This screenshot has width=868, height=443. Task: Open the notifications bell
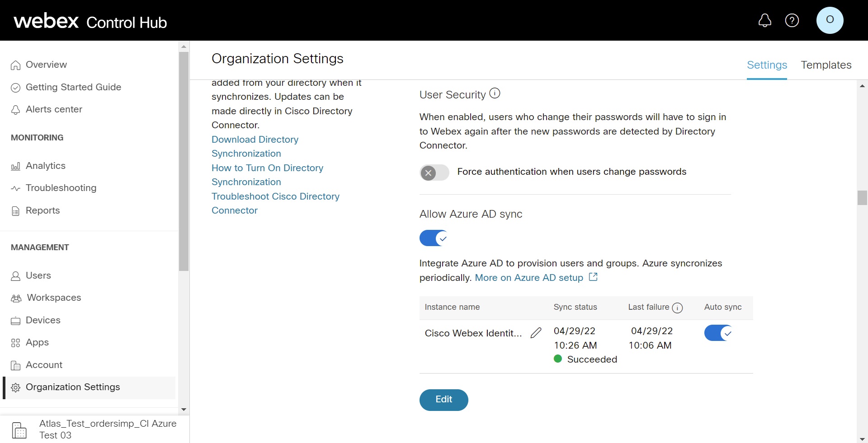pyautogui.click(x=765, y=20)
